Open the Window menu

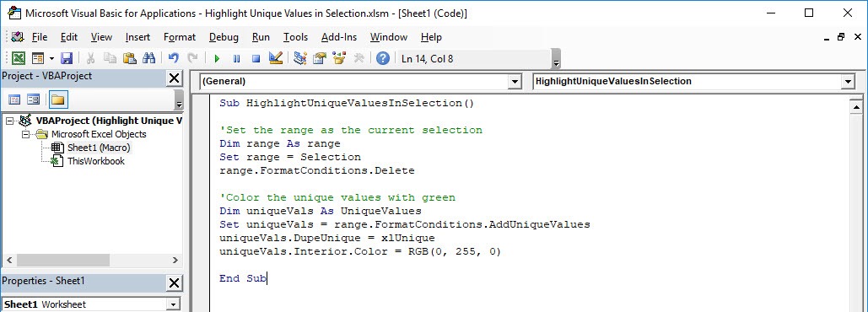389,37
